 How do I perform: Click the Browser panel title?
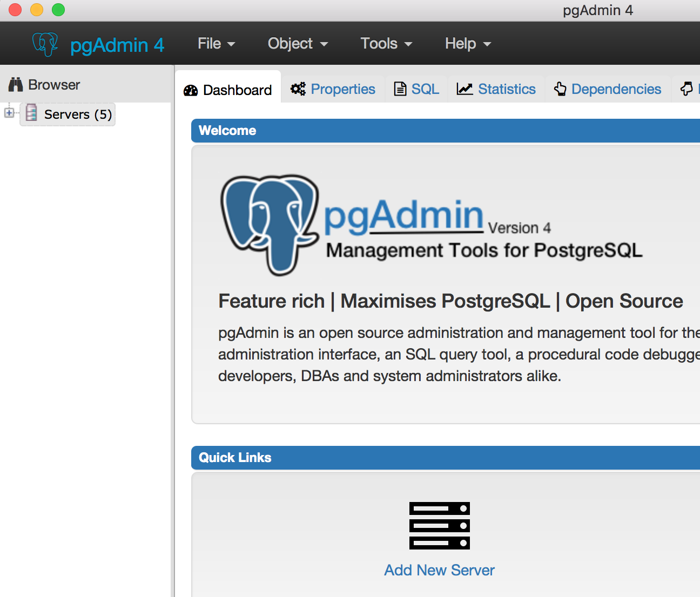(x=54, y=85)
